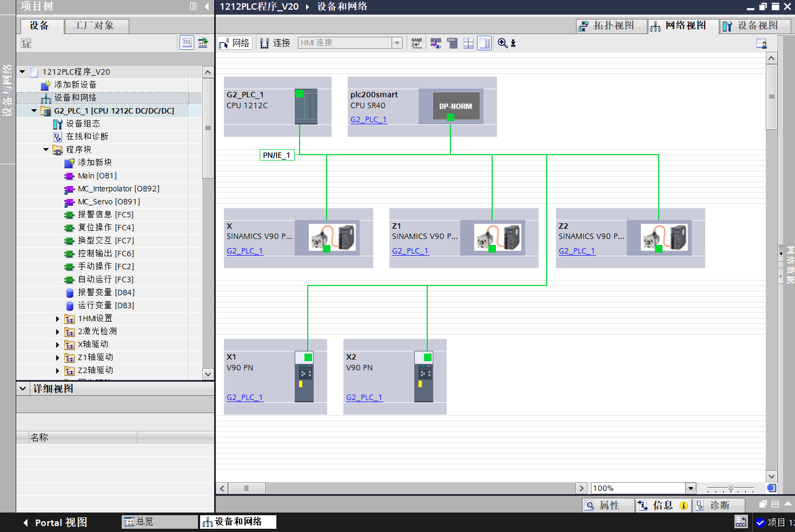Click the small download arrow beside zoom

click(x=513, y=43)
